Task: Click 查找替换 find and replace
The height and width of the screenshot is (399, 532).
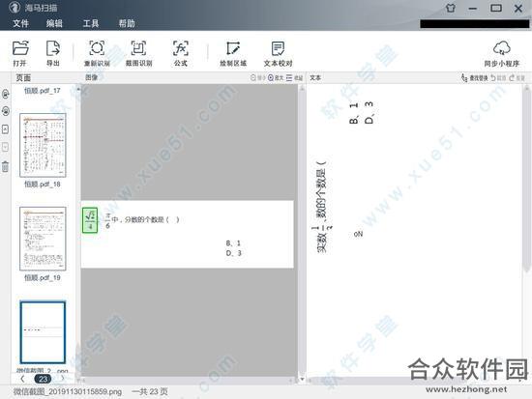Action: pos(474,78)
